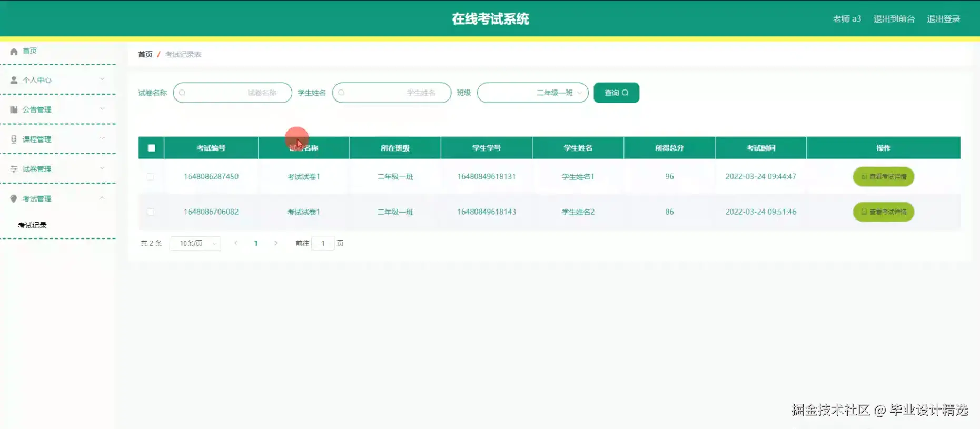Click the icon beside 课程管理
Viewport: 980px width, 429px height.
point(14,139)
